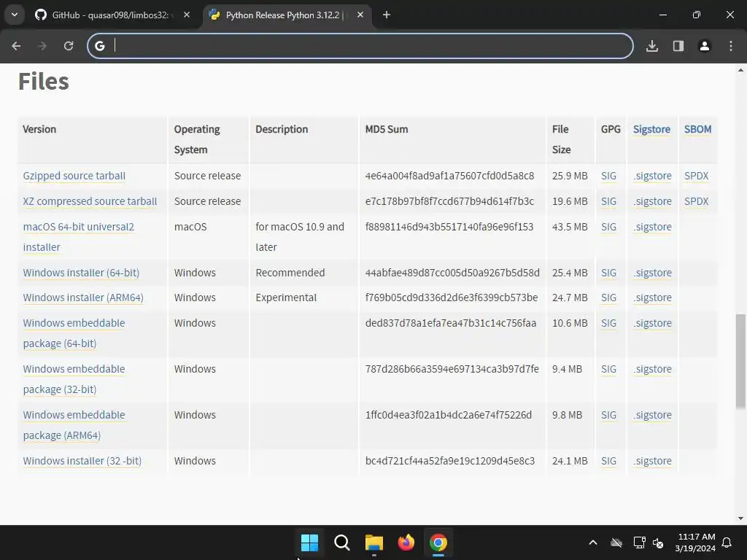Download Windows installer (32-bit)

(x=82, y=461)
